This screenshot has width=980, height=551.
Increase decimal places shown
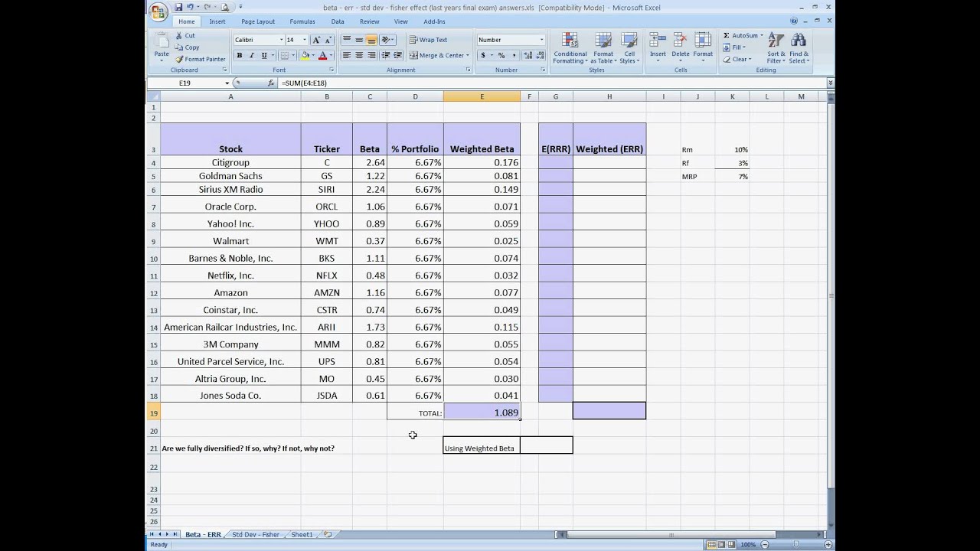pos(527,55)
